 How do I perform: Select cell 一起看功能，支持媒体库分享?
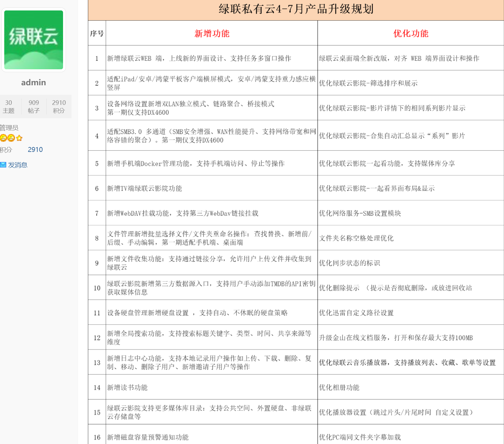[411, 163]
